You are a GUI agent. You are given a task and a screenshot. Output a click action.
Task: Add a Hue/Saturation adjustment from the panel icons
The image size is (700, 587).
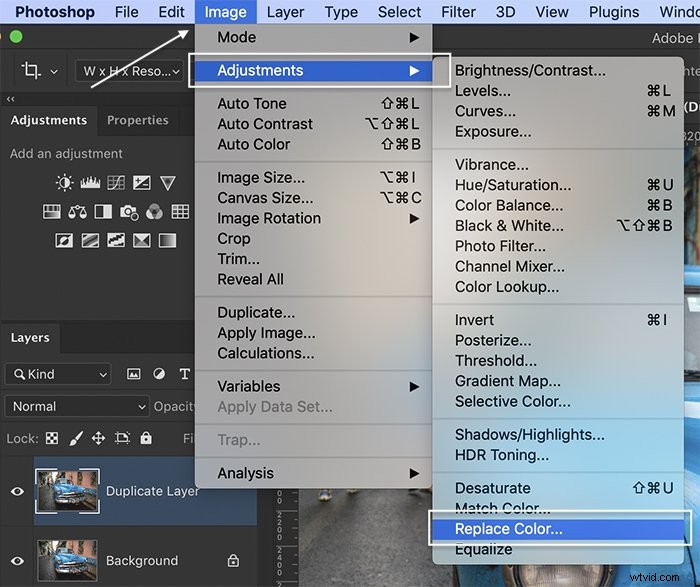[x=51, y=212]
